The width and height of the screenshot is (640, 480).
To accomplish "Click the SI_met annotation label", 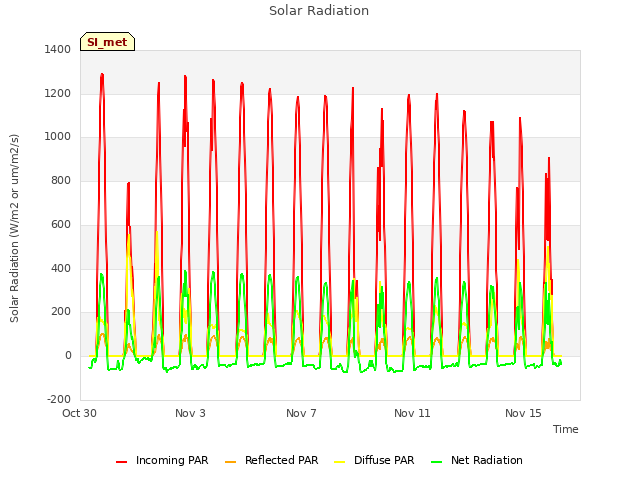I will pos(107,42).
